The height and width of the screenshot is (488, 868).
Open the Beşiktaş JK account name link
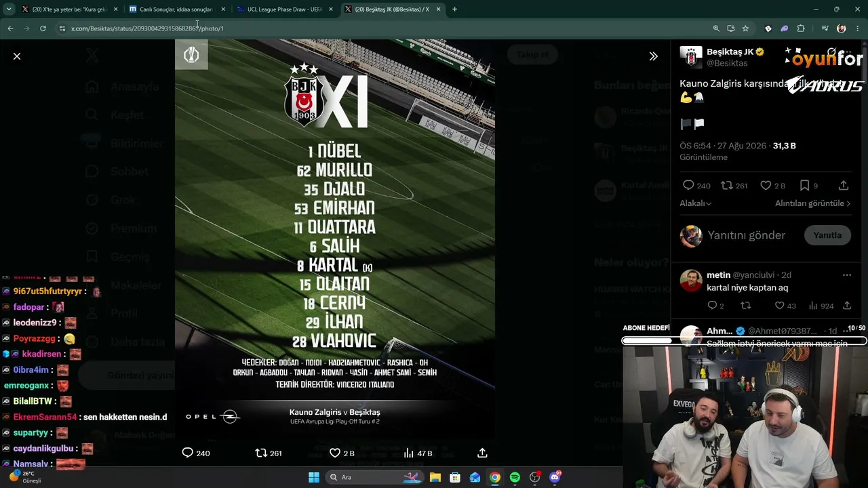pyautogui.click(x=730, y=52)
